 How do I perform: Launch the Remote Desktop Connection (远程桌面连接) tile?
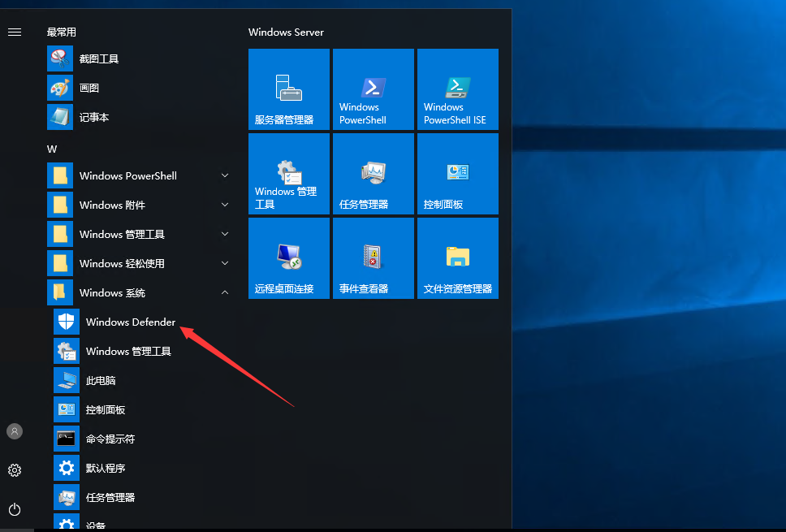(x=289, y=258)
